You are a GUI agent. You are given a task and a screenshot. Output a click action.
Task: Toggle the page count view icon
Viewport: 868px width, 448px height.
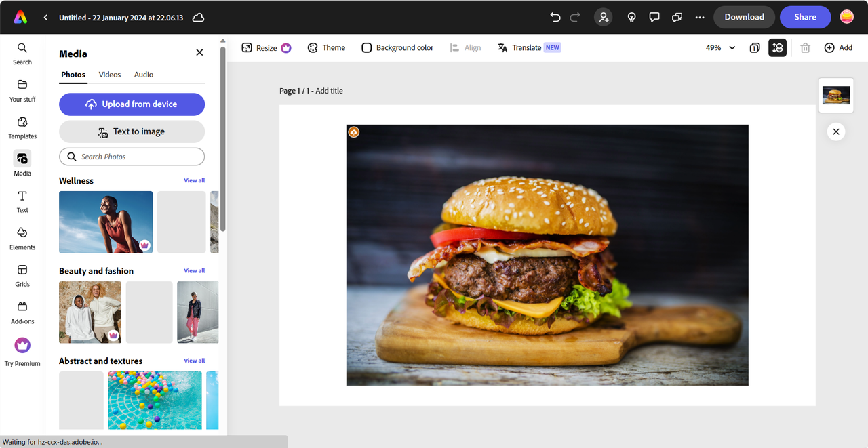755,48
